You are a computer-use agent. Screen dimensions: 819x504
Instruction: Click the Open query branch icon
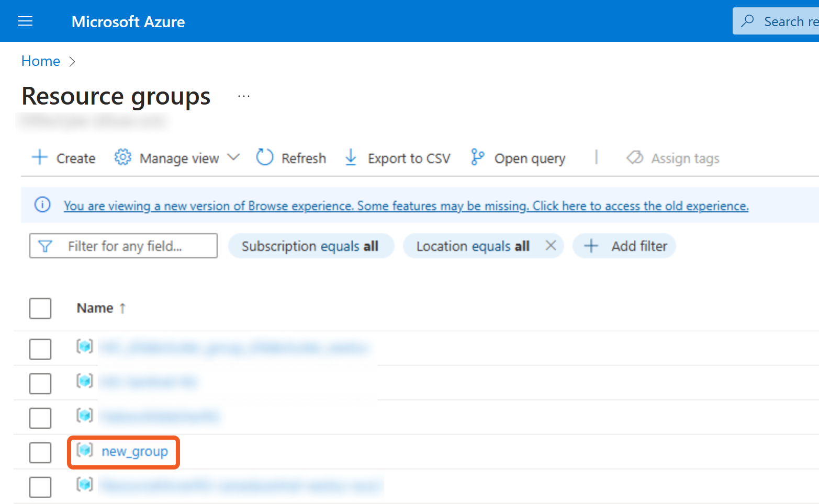[477, 157]
